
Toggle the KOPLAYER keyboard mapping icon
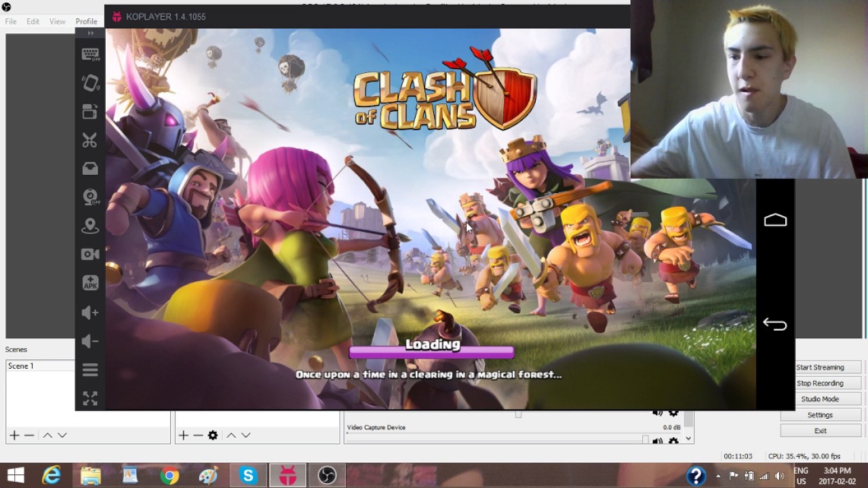tap(90, 55)
